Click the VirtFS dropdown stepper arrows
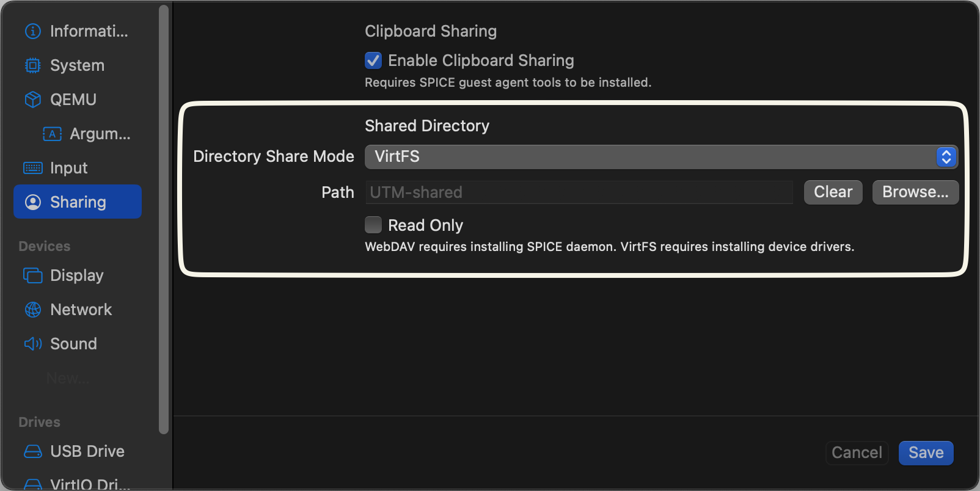This screenshot has width=980, height=491. tap(946, 157)
